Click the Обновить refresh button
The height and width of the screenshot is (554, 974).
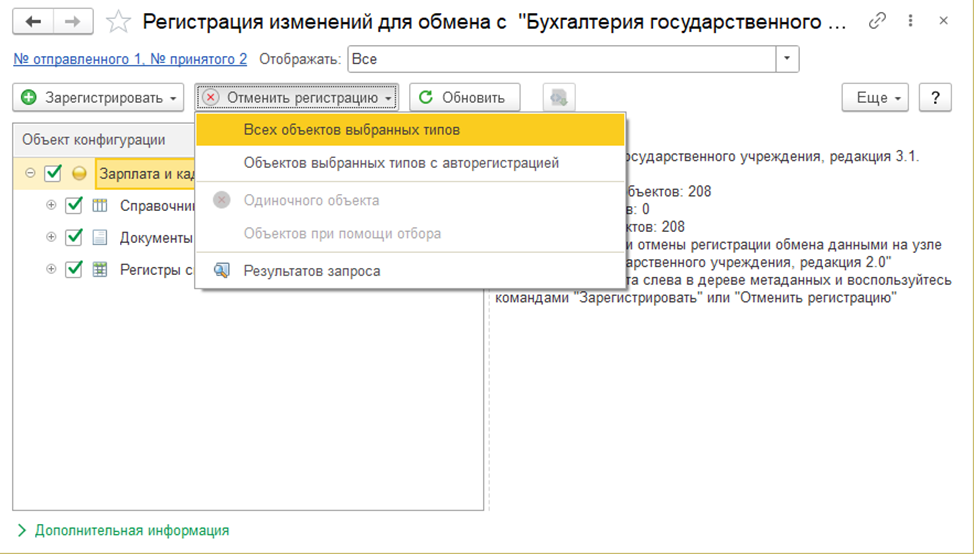pos(465,98)
